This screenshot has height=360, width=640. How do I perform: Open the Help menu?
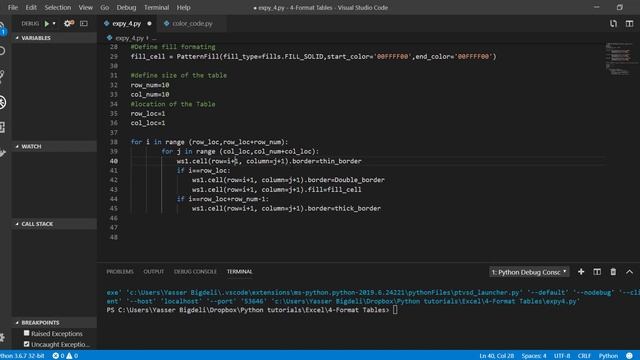(183, 7)
